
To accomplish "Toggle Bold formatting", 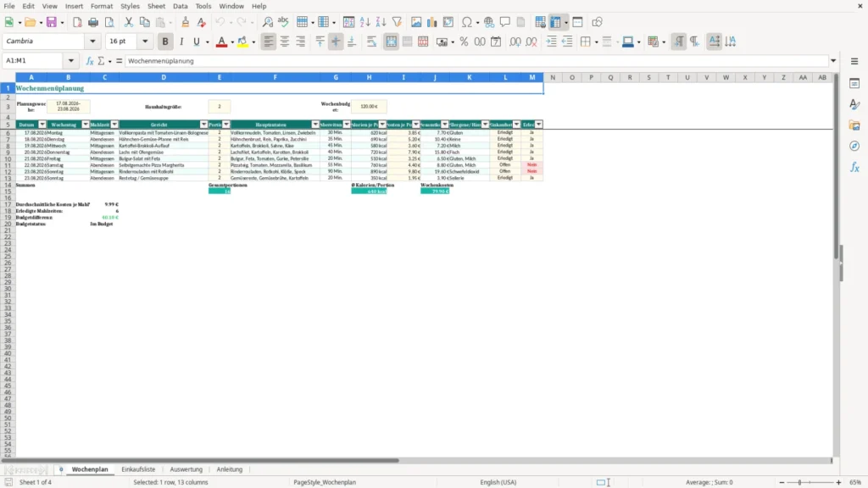I will coord(165,42).
